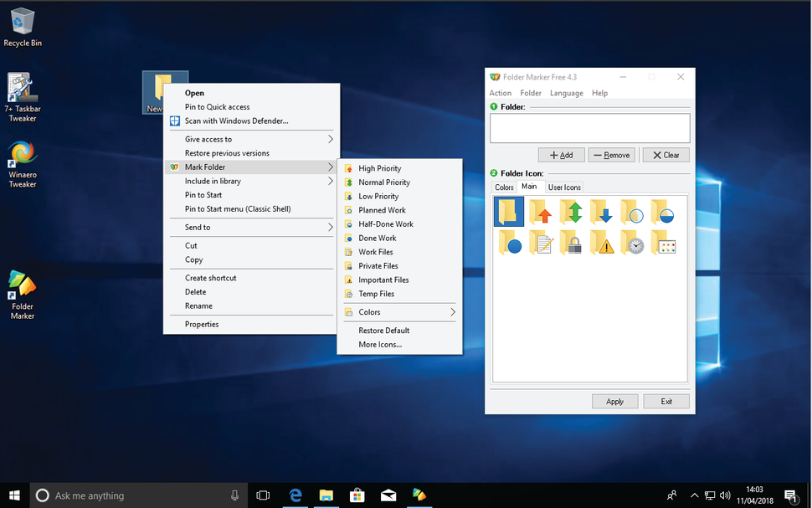Open the Action menu
This screenshot has height=508, width=812.
[x=500, y=93]
